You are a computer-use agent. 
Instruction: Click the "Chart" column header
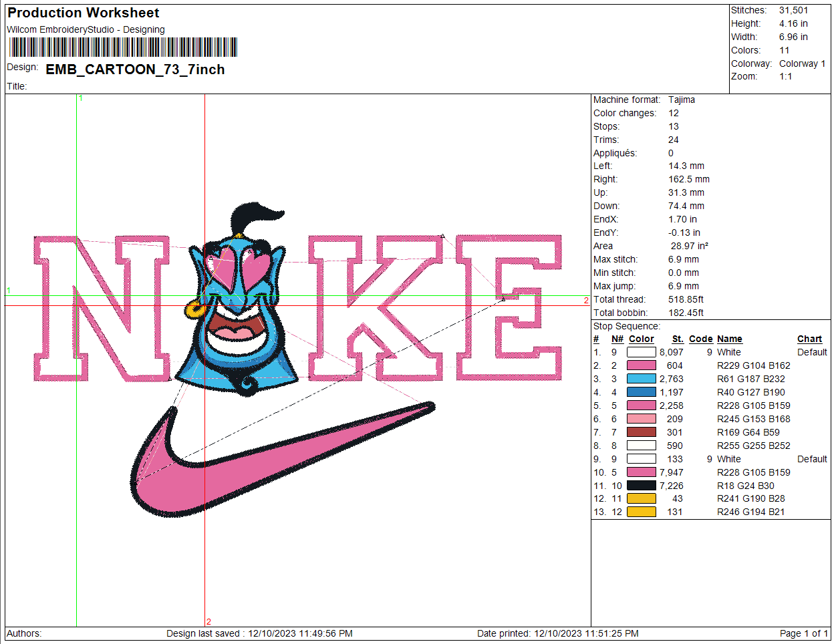pyautogui.click(x=809, y=339)
